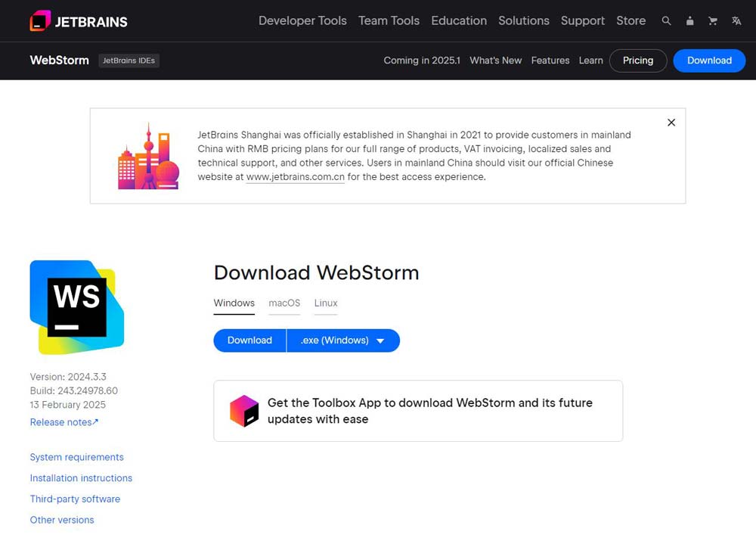The image size is (756, 541).
Task: Click the blue Download button under Windows tab
Action: 249,340
